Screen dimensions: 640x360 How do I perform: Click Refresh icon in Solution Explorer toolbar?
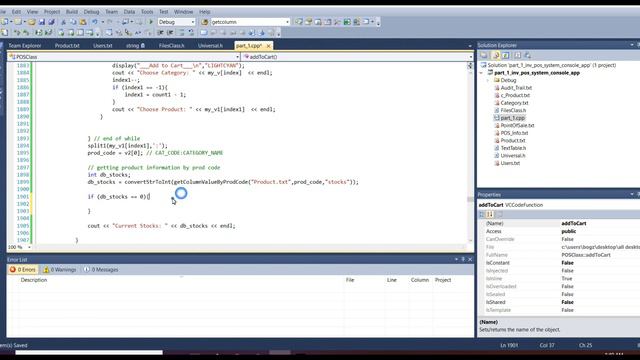[505, 55]
